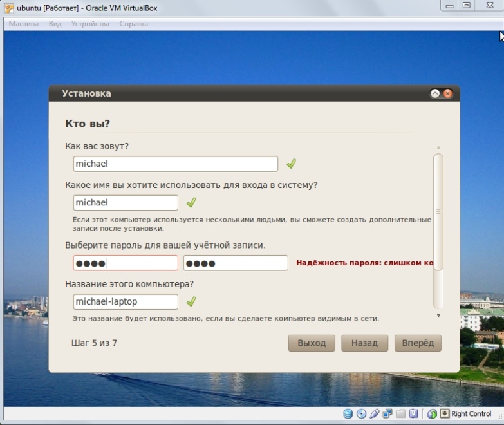This screenshot has width=504, height=425.
Task: Click the Назад button
Action: pos(364,343)
